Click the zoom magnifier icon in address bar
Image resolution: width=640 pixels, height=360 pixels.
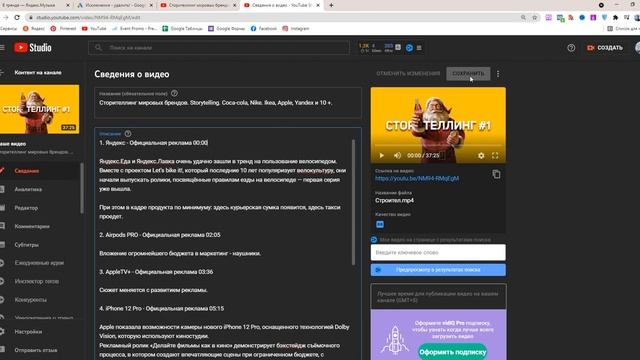[523, 18]
